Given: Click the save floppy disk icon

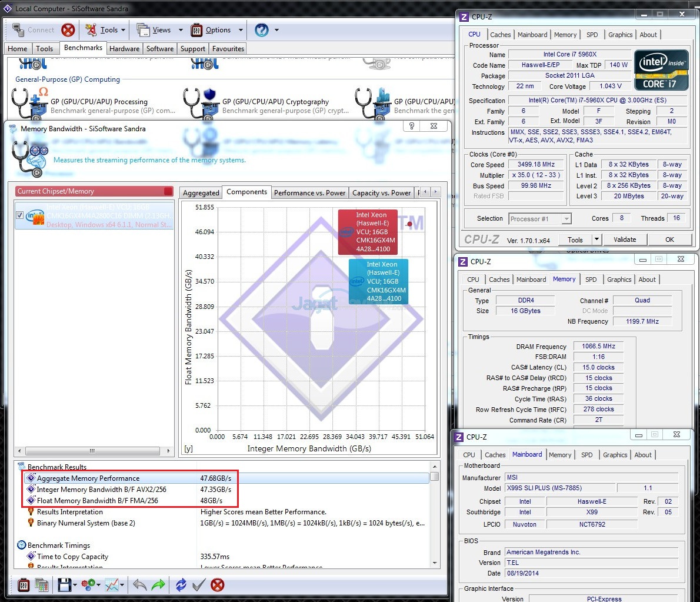Looking at the screenshot, I should pos(64,585).
